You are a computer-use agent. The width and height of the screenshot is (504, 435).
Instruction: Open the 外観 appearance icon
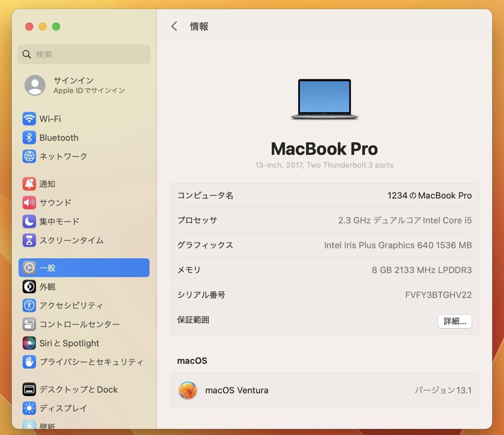tap(29, 287)
